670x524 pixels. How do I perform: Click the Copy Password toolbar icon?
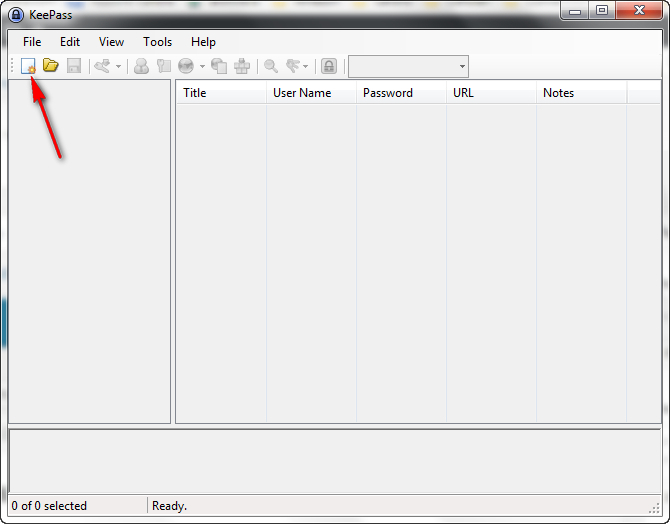164,66
